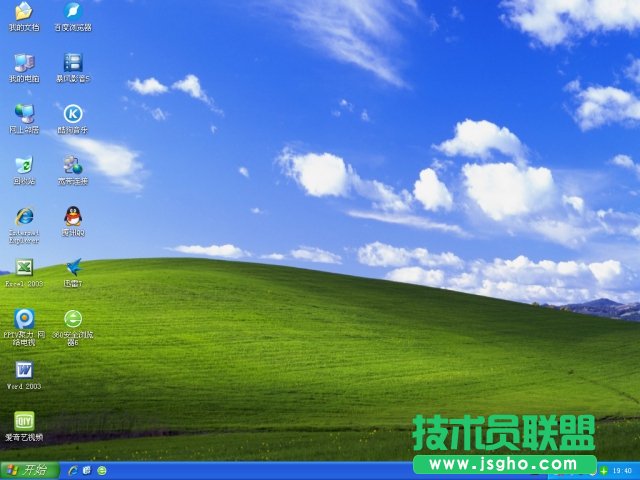Launch the 腾讯QQ penguin icon

72,216
